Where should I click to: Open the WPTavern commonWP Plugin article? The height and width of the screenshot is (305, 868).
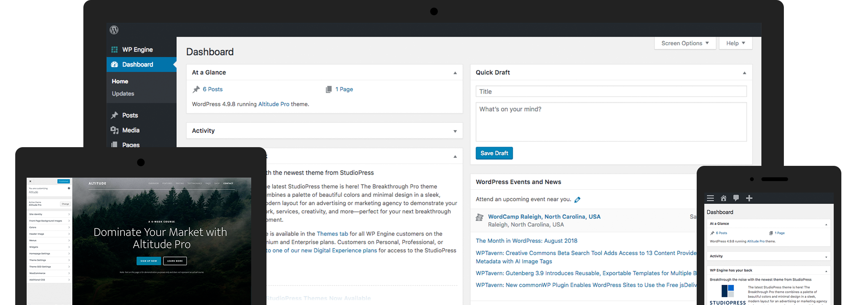tap(586, 285)
